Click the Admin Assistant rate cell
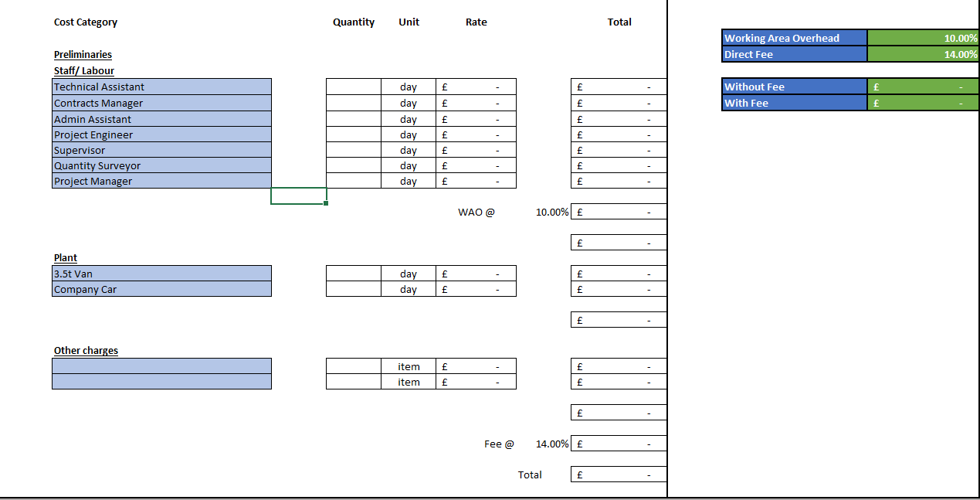Screen dimensions: 980x500 point(476,119)
